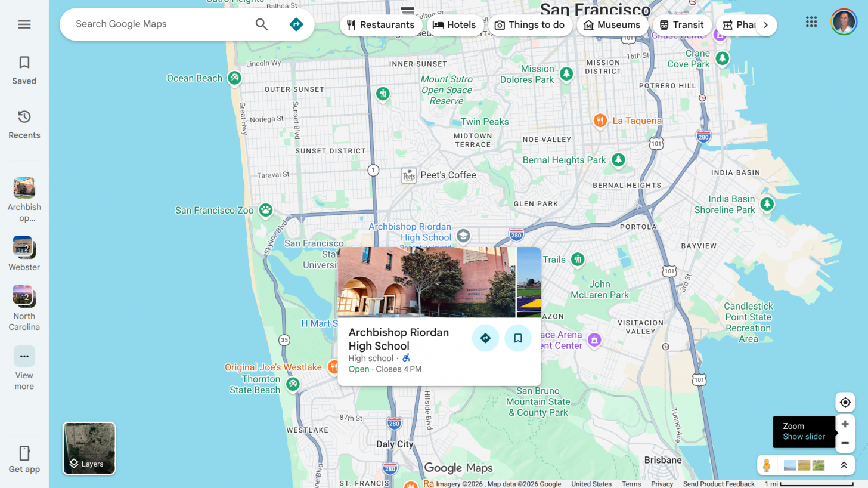868x488 pixels.
Task: Zoom in with the plus button
Action: pos(845,424)
